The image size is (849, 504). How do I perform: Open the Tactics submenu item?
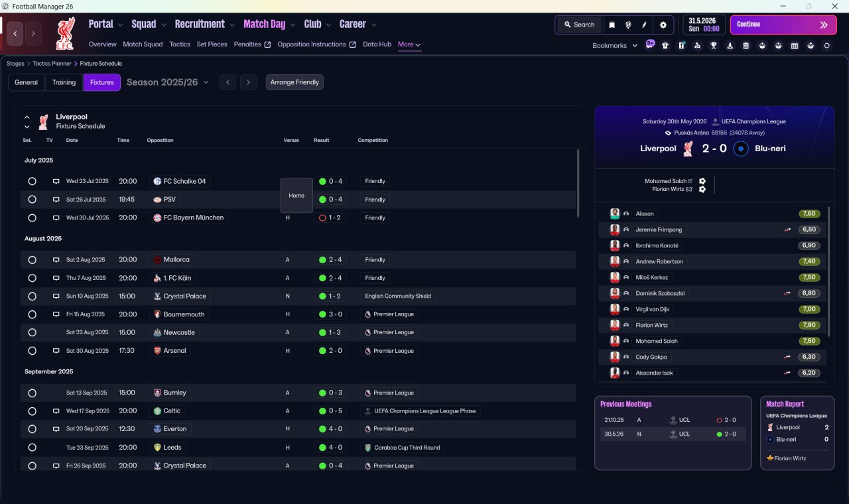[180, 44]
